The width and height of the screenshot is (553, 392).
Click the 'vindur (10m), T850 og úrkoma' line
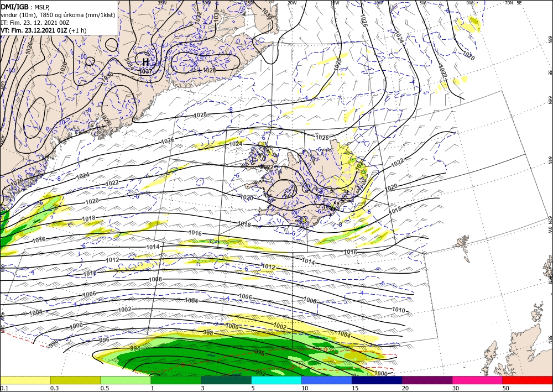[58, 14]
